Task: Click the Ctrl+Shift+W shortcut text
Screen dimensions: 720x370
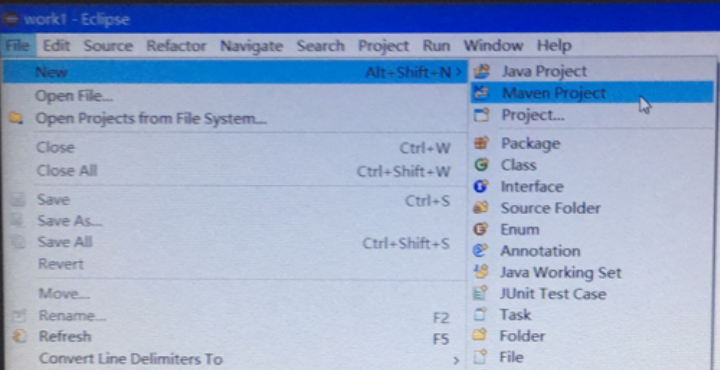Action: click(x=404, y=171)
